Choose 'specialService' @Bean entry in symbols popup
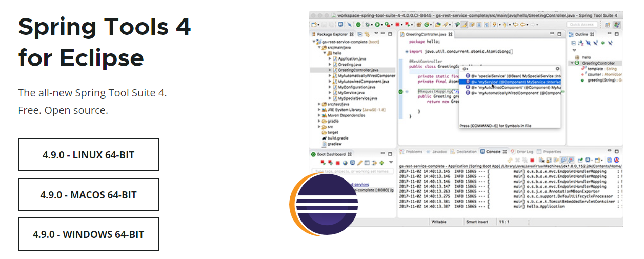 (x=513, y=75)
